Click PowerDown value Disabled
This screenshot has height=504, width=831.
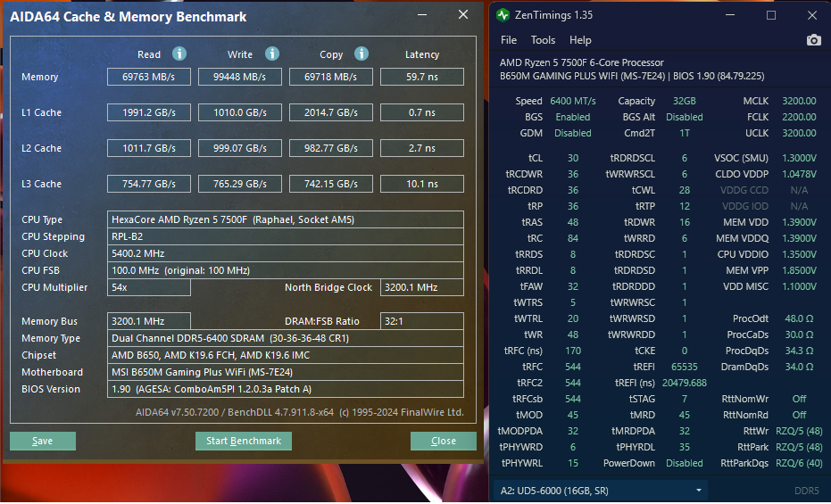pos(685,463)
